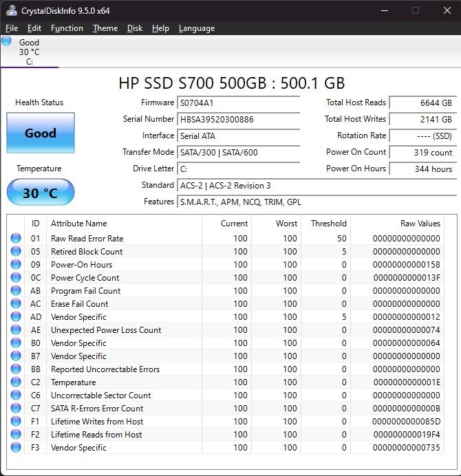
Task: Click the Standard field ACS-2
Action: click(x=317, y=185)
